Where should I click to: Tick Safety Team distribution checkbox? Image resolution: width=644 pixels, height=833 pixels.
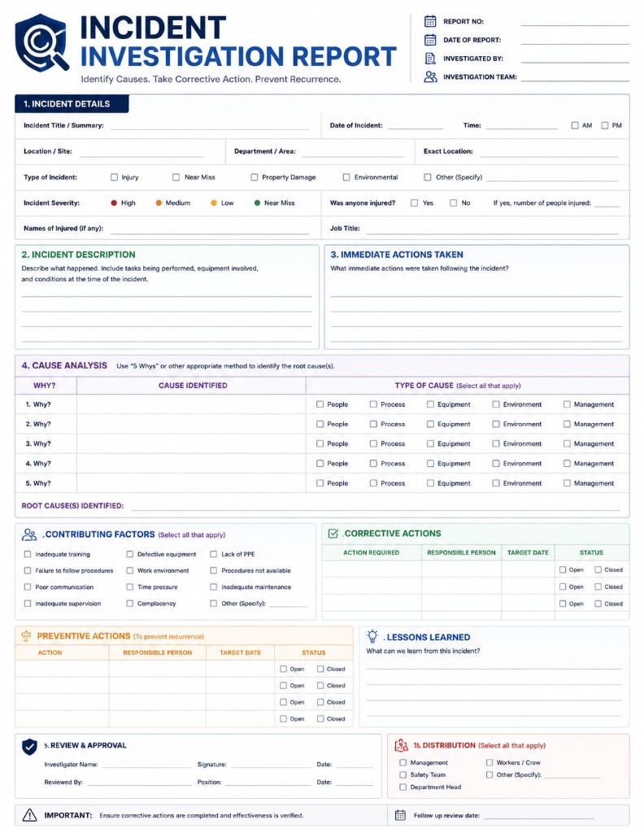click(403, 774)
